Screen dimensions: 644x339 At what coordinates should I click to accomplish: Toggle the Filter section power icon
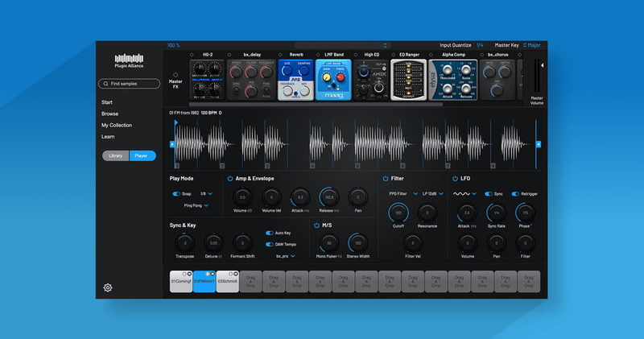pyautogui.click(x=386, y=178)
